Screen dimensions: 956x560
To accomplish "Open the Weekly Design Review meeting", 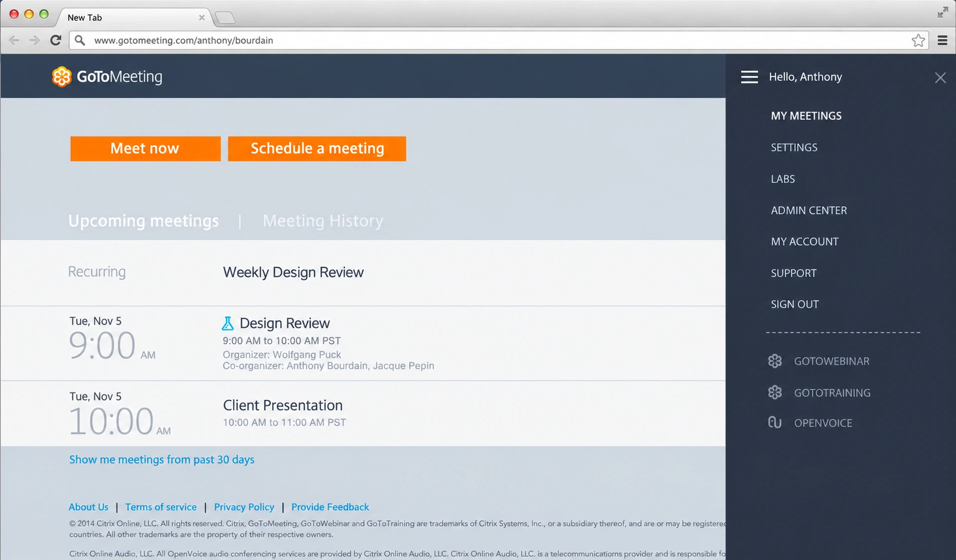I will point(293,272).
